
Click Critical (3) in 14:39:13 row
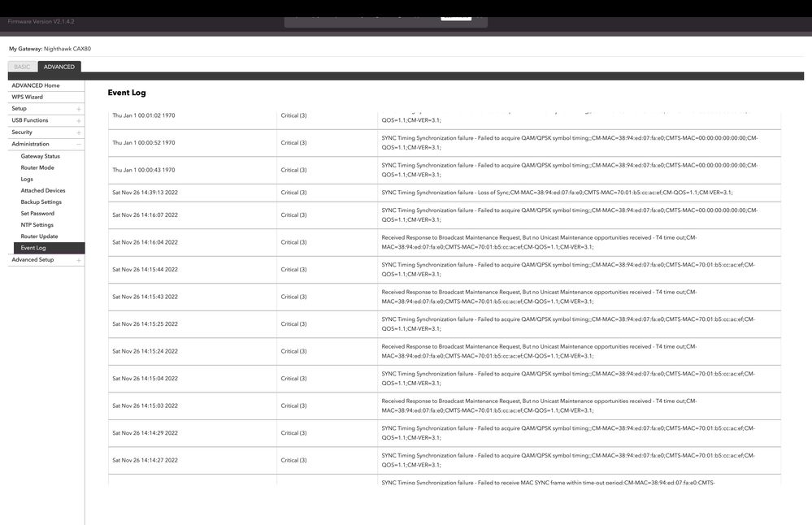pos(293,192)
